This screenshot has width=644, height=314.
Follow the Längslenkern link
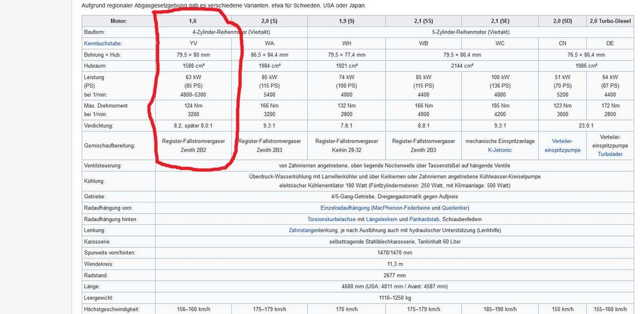pos(383,219)
